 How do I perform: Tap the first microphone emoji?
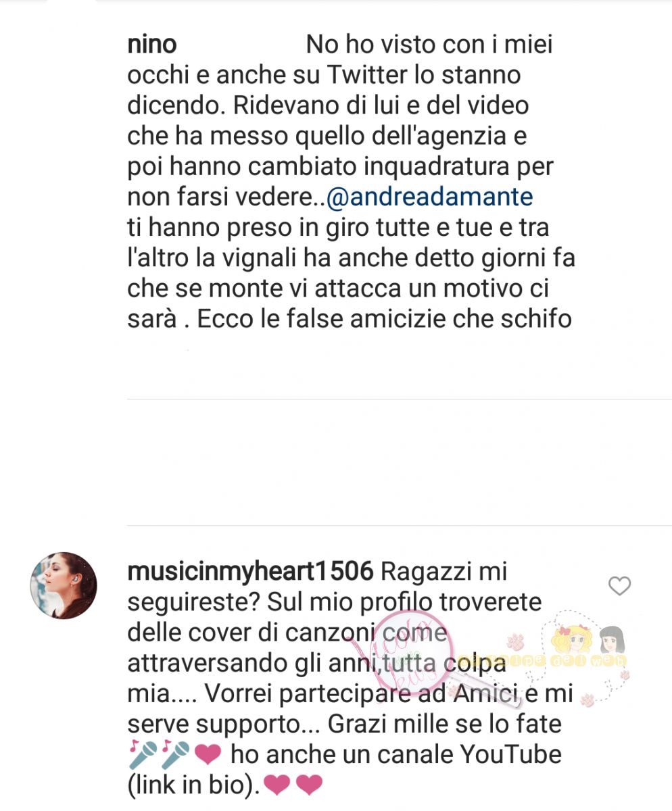(143, 754)
